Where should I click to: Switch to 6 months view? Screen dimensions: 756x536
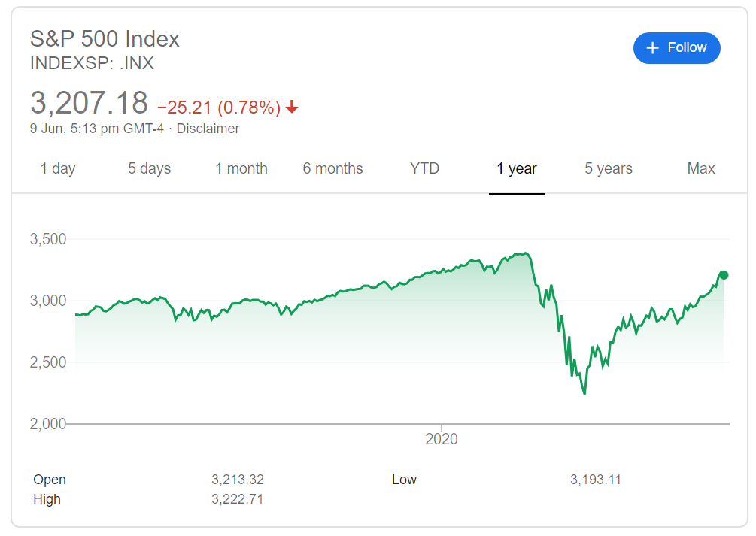pos(332,168)
